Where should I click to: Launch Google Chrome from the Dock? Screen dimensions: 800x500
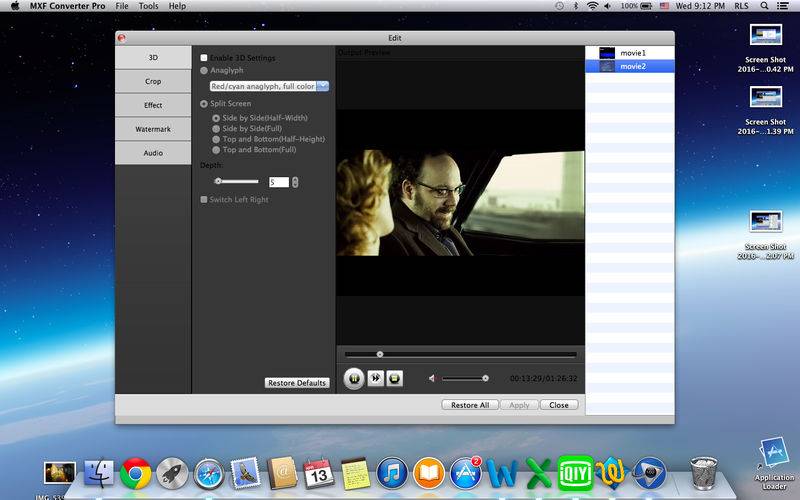(135, 473)
